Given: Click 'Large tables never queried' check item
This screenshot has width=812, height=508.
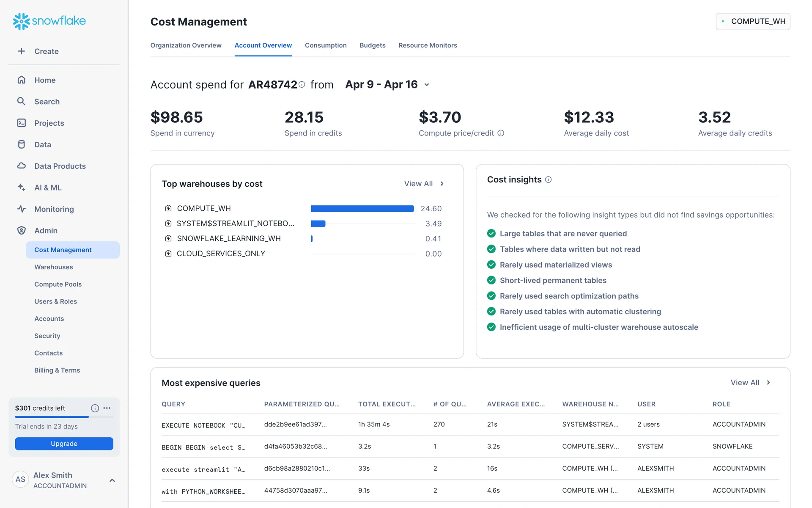Looking at the screenshot, I should (x=563, y=234).
